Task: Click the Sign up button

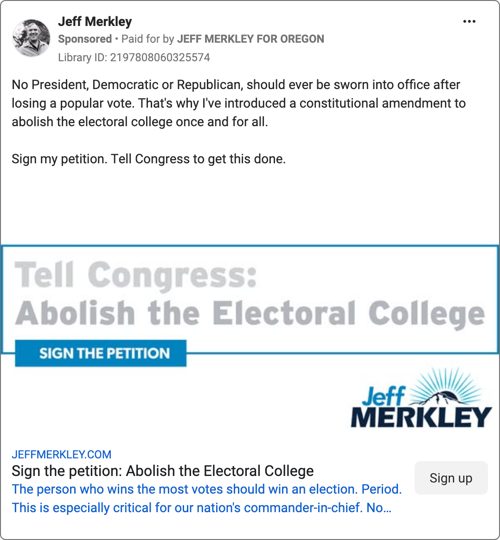Action: pos(451,478)
